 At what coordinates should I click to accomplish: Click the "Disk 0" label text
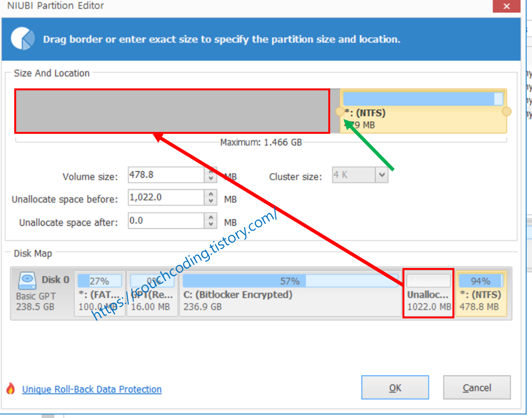pyautogui.click(x=55, y=280)
